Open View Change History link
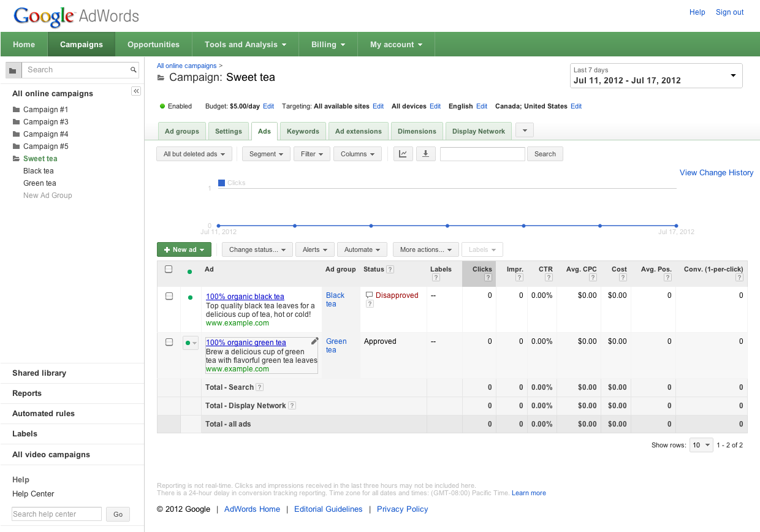The width and height of the screenshot is (760, 532). click(716, 173)
